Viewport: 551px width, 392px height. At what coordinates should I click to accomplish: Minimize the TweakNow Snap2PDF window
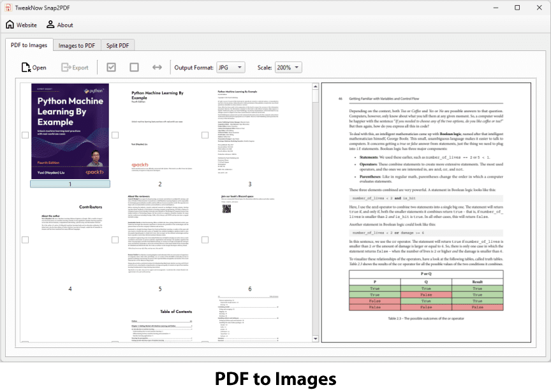pos(496,8)
